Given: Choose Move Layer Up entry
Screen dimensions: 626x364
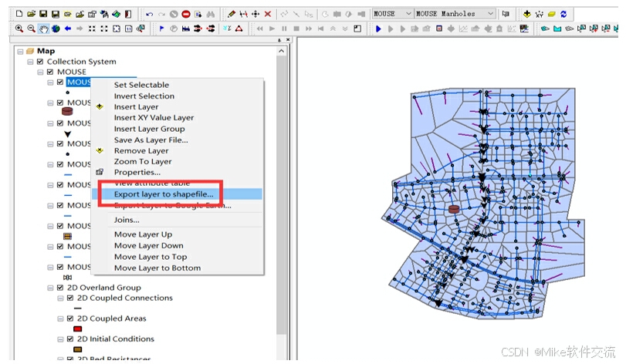Looking at the screenshot, I should [x=143, y=234].
